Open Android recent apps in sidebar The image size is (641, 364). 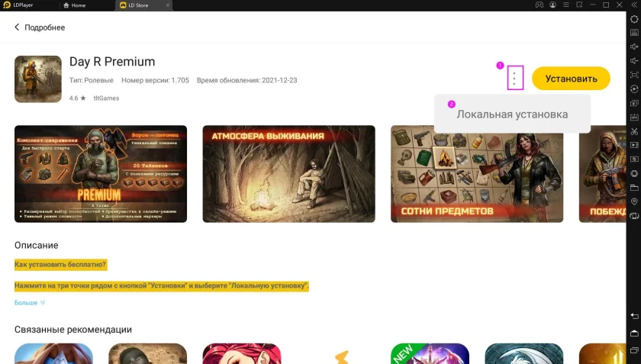tap(634, 350)
